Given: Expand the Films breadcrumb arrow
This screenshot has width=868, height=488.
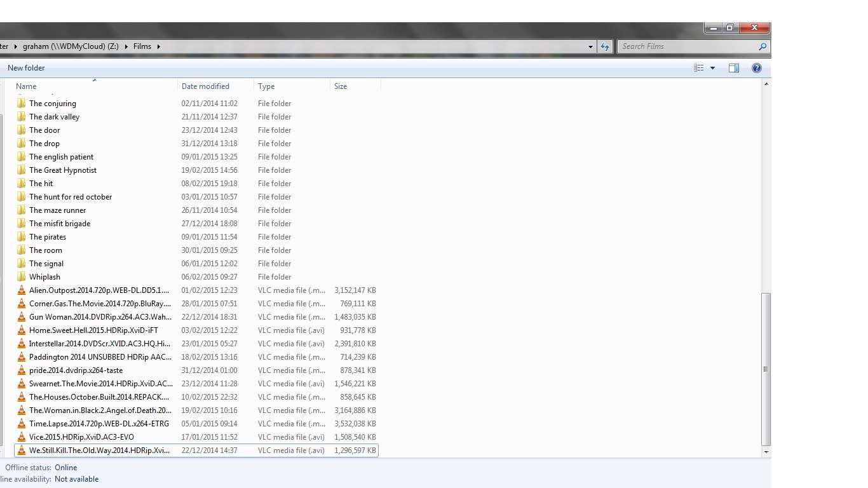Looking at the screenshot, I should (158, 46).
